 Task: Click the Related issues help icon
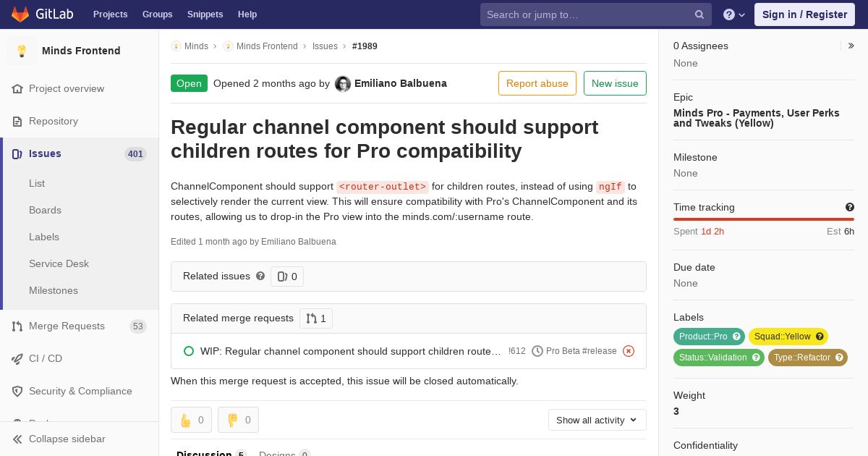tap(260, 276)
